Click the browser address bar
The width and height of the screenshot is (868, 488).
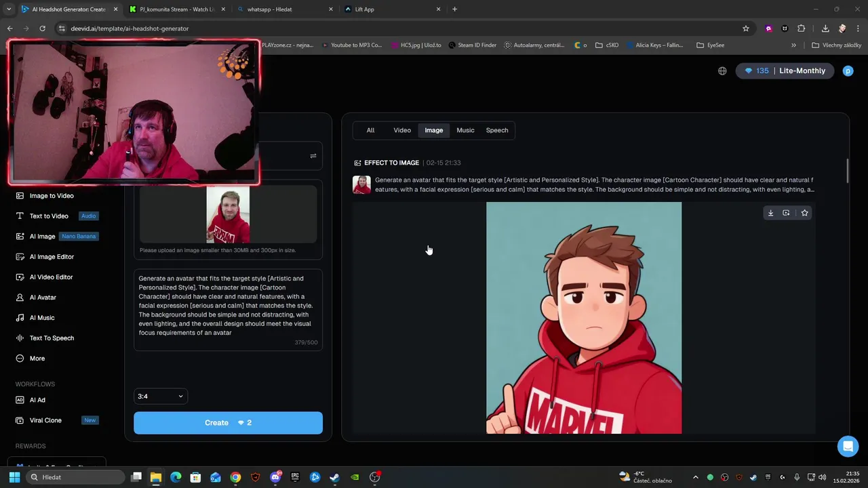point(400,28)
